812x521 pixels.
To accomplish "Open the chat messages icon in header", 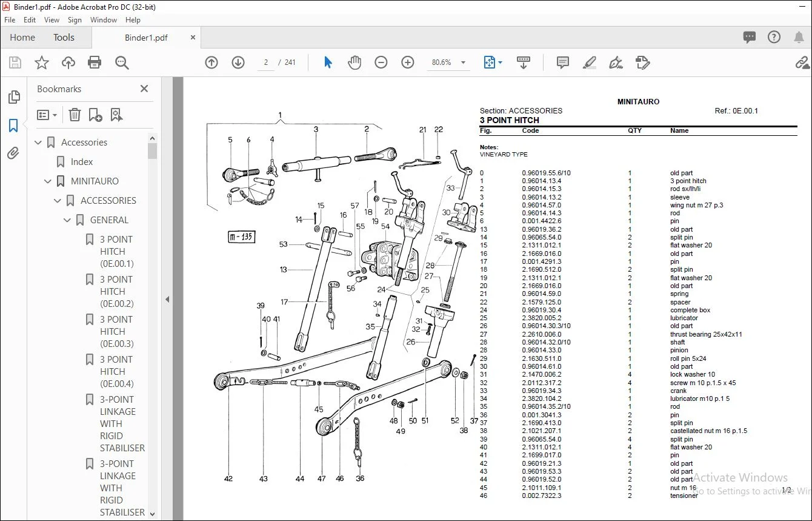I will pyautogui.click(x=750, y=38).
